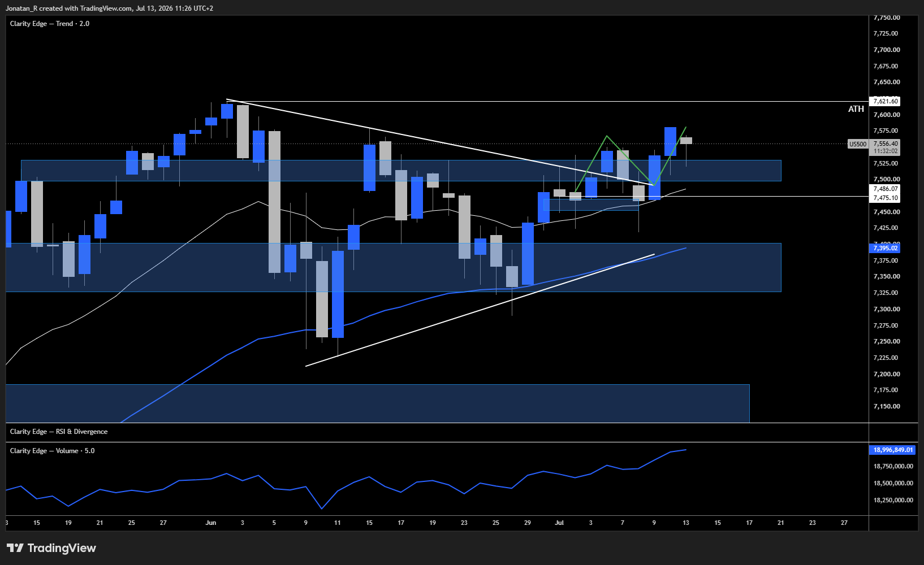Click the 'Clarity Edge — Trend · 2.0' indicator label

pyautogui.click(x=50, y=24)
